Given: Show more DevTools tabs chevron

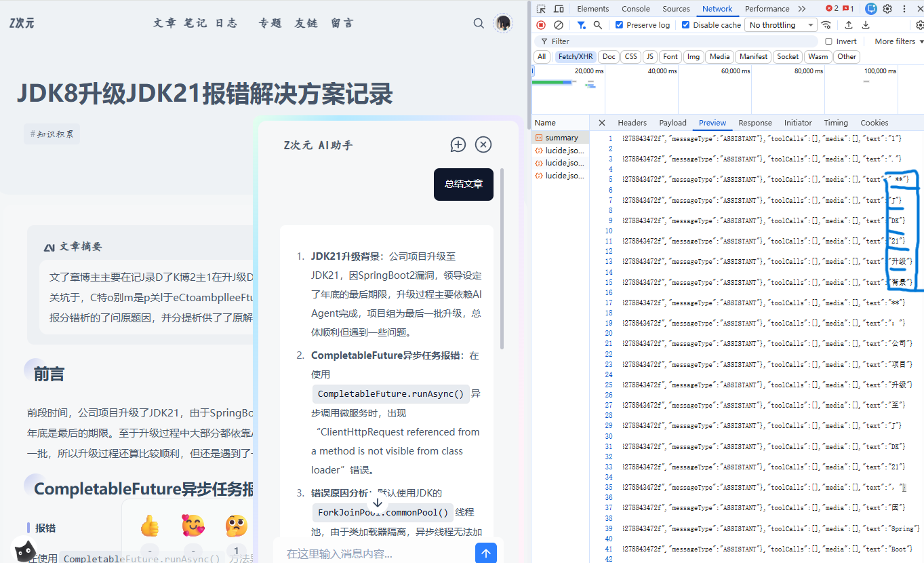Looking at the screenshot, I should pyautogui.click(x=802, y=9).
